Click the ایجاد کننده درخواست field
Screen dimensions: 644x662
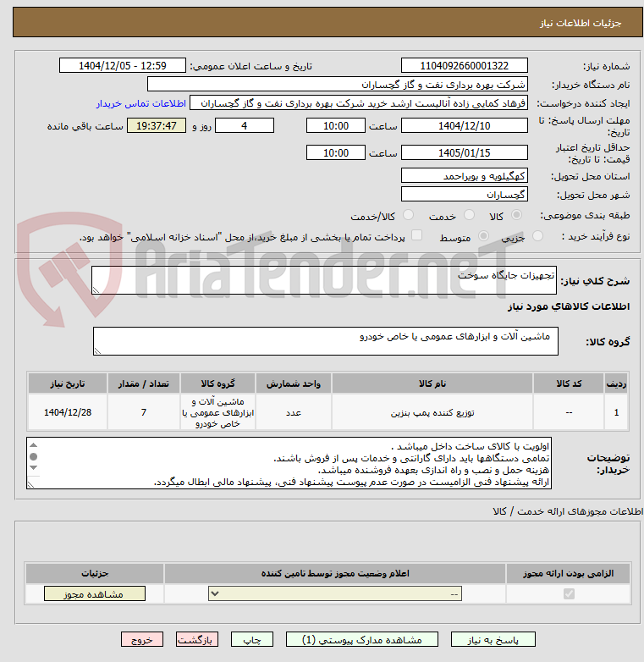coord(359,102)
